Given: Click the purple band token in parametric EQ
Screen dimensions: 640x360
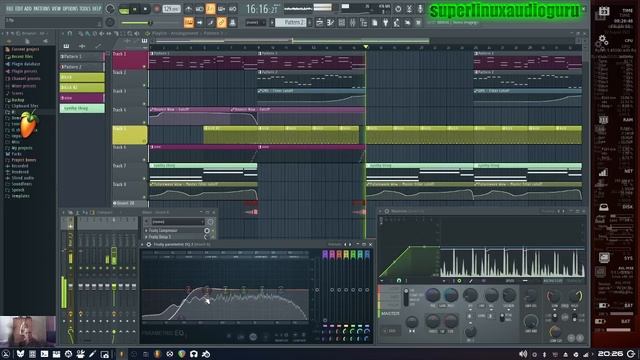Looking at the screenshot, I should click(325, 255).
